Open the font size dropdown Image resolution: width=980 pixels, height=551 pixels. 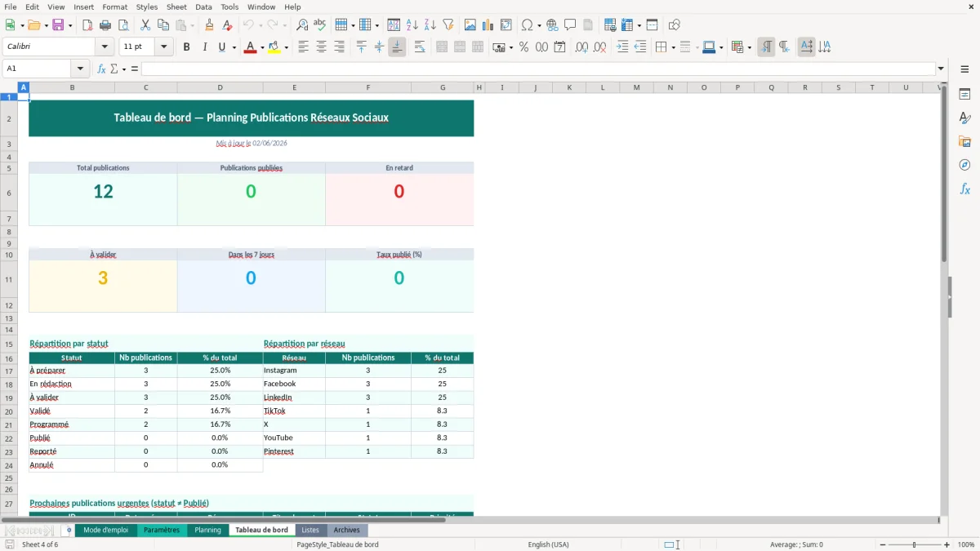[164, 47]
